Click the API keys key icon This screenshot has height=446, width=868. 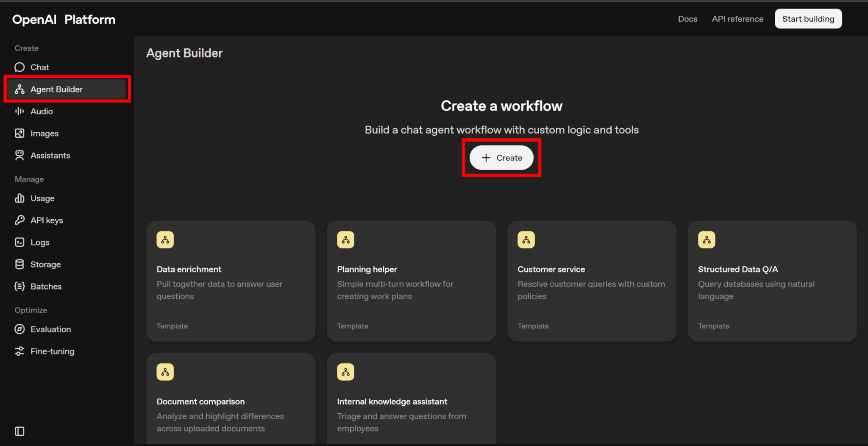19,220
